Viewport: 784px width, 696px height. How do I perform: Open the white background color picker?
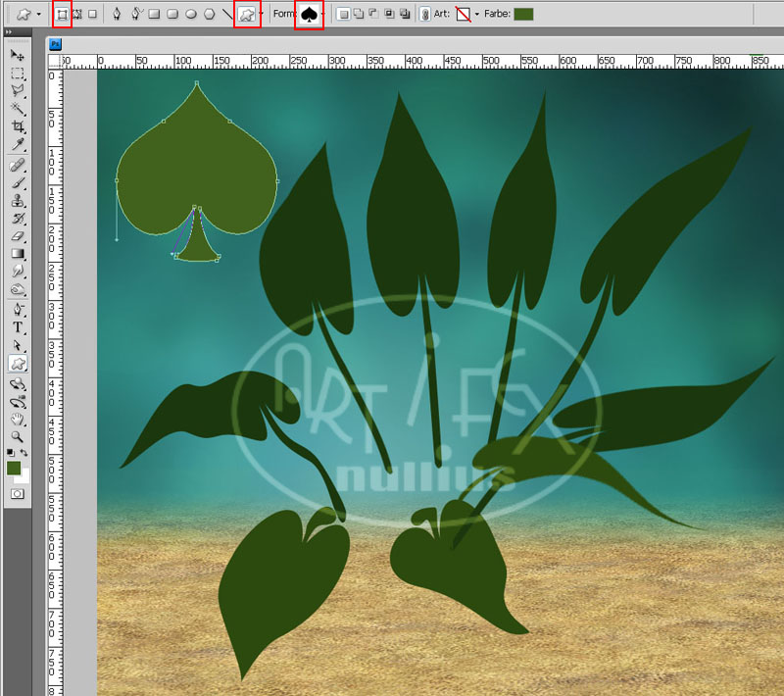point(24,477)
